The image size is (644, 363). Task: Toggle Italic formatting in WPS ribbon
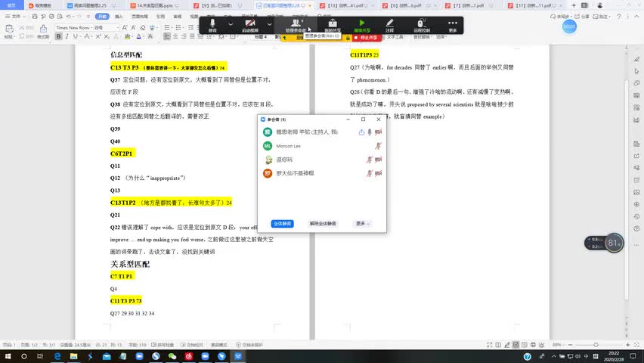(67, 36)
